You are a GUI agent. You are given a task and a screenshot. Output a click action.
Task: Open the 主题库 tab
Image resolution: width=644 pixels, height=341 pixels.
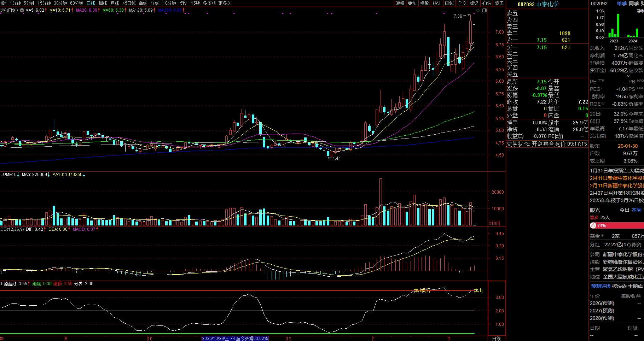(636, 286)
